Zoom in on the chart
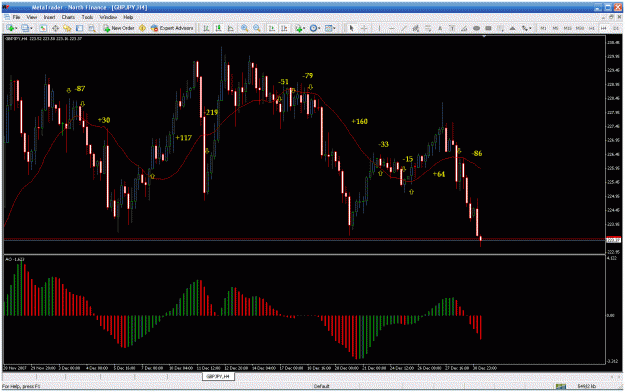Viewport: 625px width, 392px height. click(244, 28)
